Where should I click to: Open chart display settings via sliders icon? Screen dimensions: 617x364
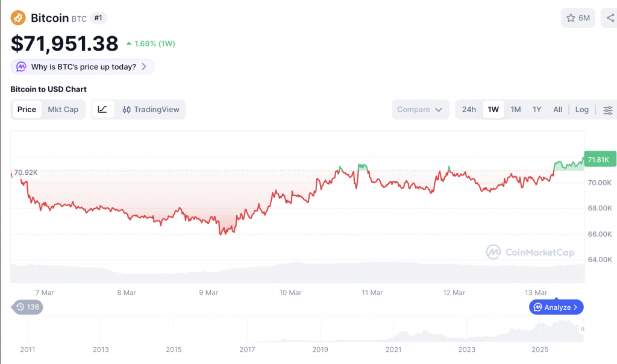point(608,110)
